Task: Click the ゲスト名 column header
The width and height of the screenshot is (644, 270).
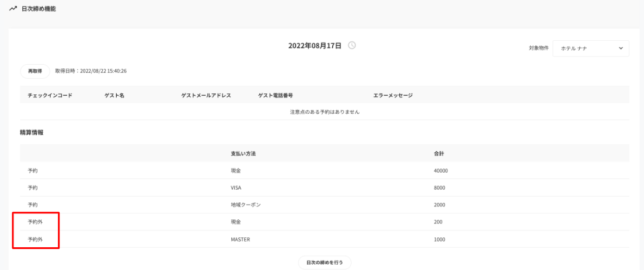Action: click(114, 95)
